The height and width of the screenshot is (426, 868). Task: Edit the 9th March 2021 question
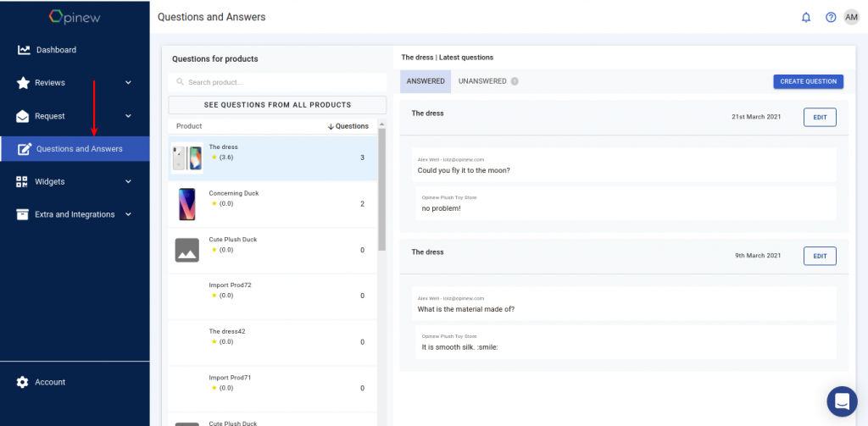coord(820,256)
